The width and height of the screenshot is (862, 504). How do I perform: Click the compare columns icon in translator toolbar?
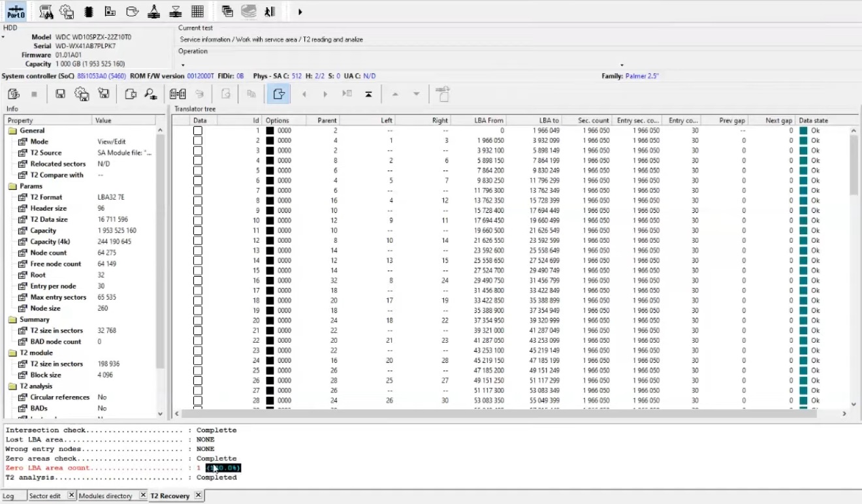(177, 94)
